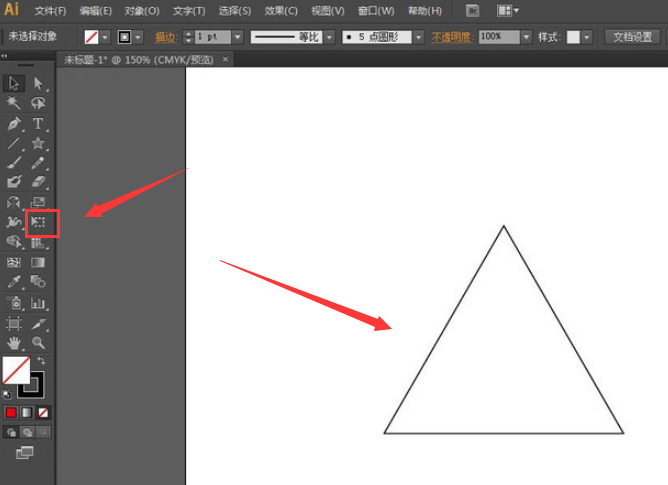Open the arrange documents dropdown
This screenshot has height=485, width=668.
click(x=508, y=11)
